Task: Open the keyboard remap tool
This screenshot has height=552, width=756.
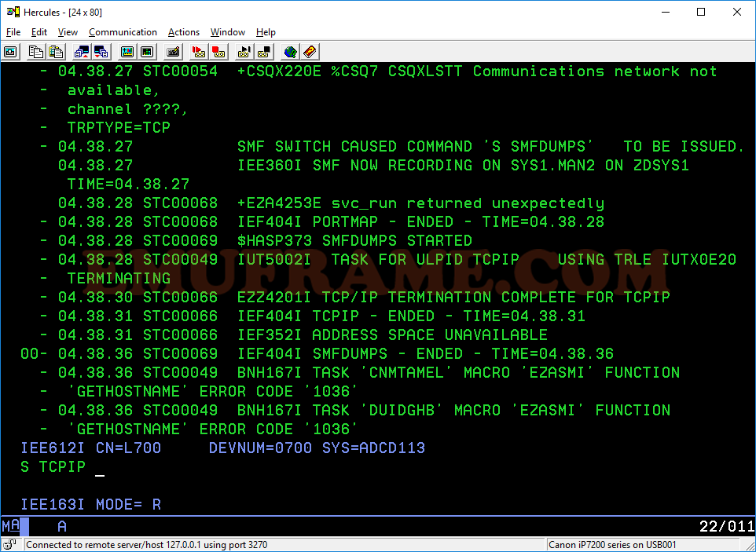Action: (171, 52)
